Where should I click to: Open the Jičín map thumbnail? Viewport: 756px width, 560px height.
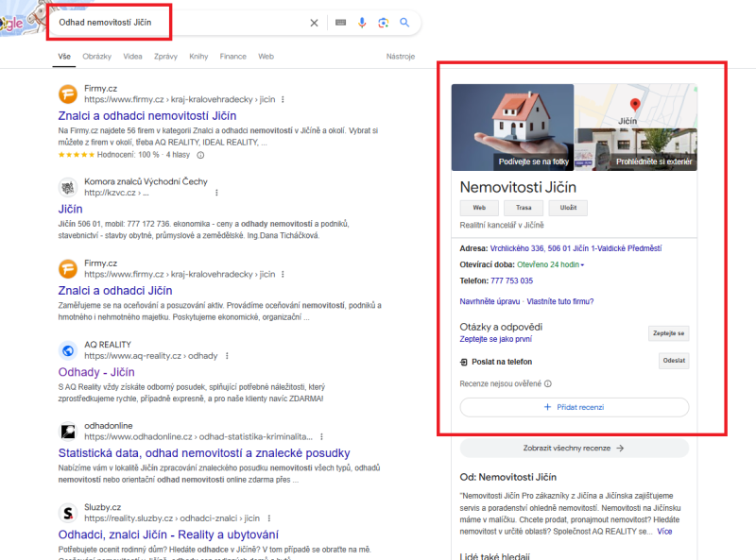[636, 106]
